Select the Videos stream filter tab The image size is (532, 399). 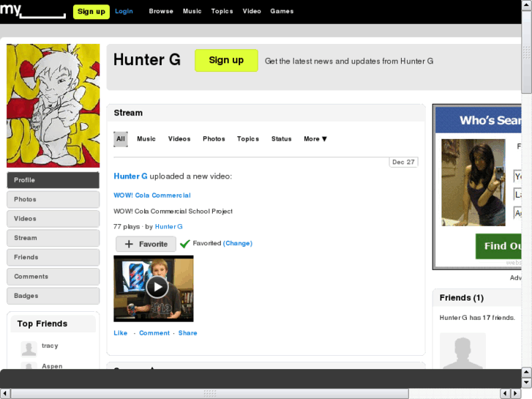(179, 139)
